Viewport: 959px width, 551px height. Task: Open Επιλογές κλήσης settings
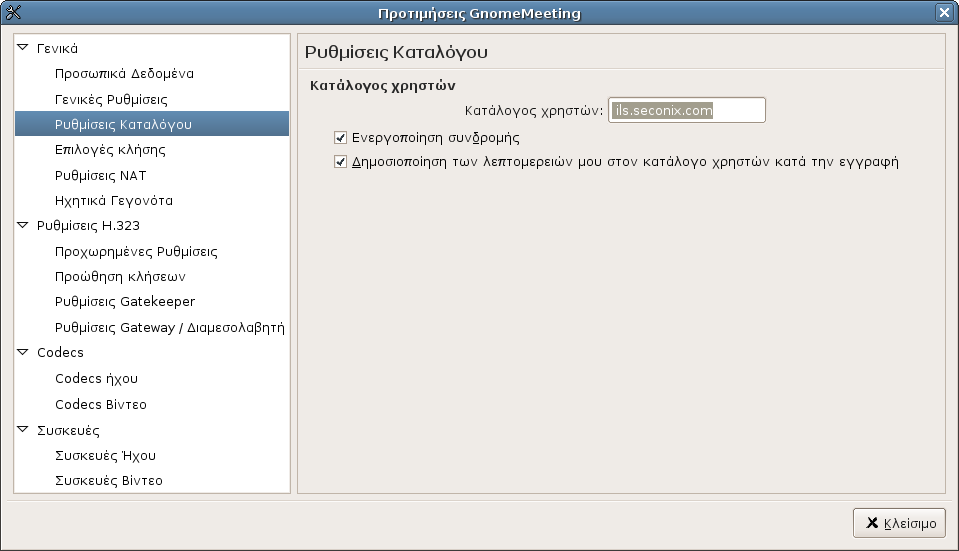[x=110, y=150]
